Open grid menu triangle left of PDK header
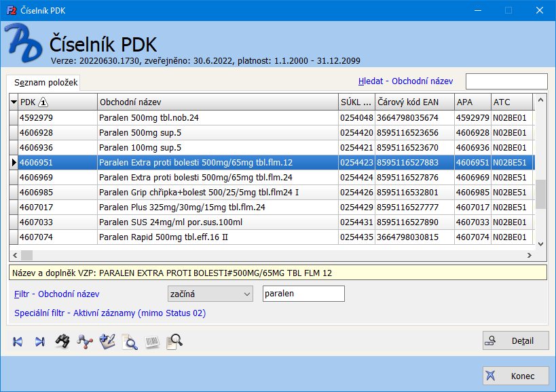Screen dimensions: 556x392 (14, 102)
